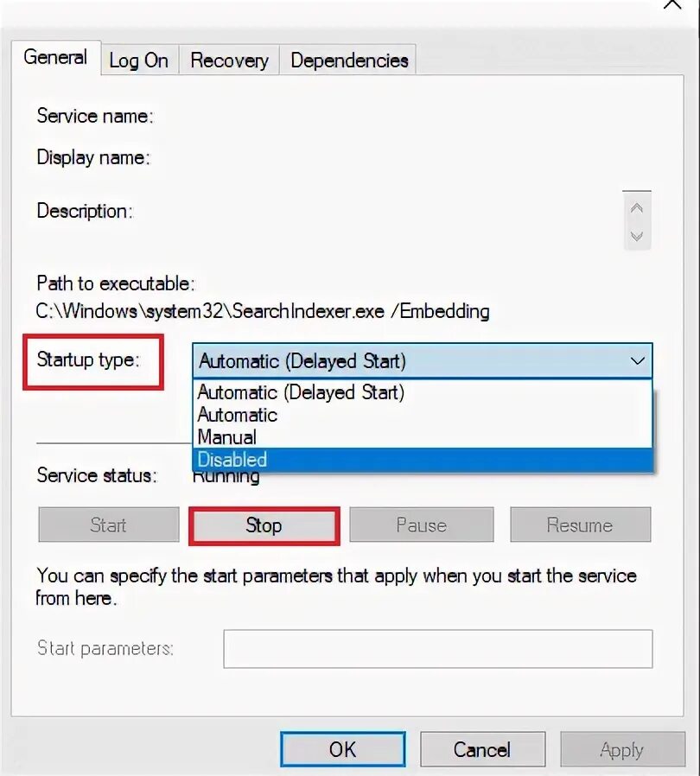Click the description scroll up arrow
This screenshot has height=776, width=700.
(x=637, y=208)
